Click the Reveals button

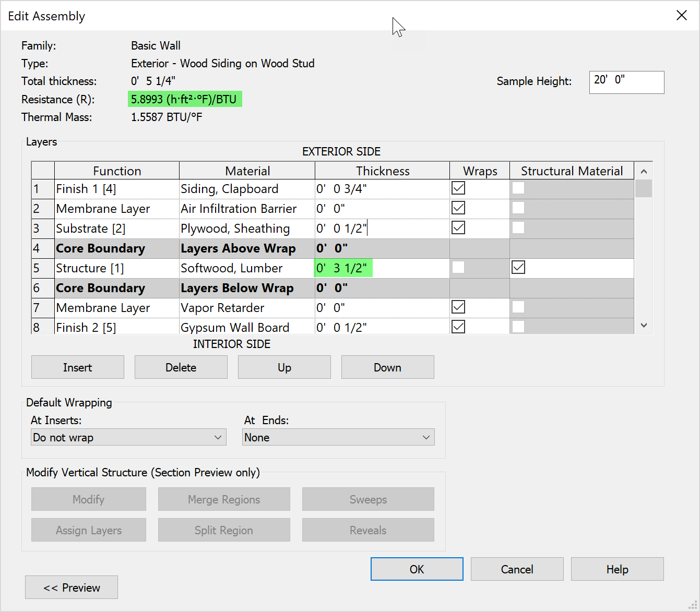[367, 530]
